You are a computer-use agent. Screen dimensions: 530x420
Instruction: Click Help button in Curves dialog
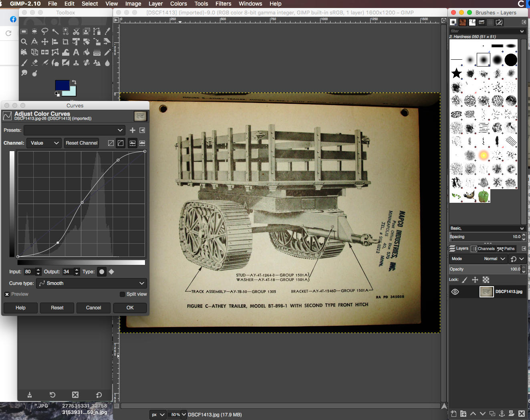pos(20,308)
